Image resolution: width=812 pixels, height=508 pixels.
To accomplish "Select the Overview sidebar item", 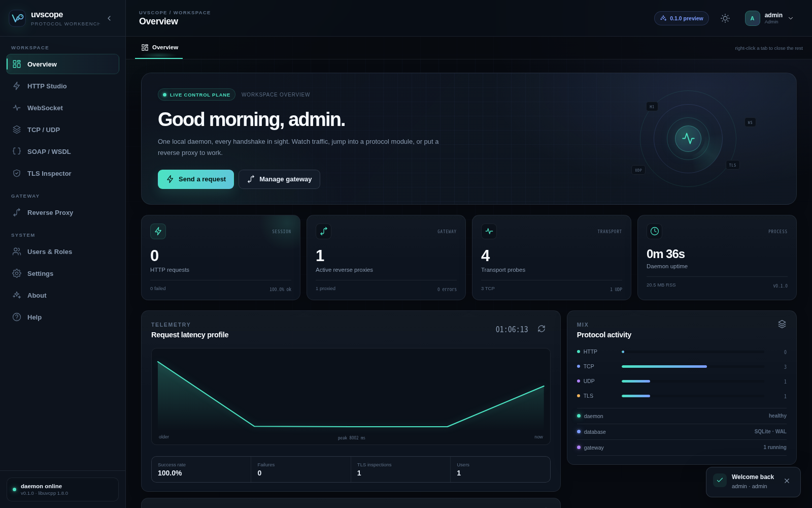I will [63, 64].
